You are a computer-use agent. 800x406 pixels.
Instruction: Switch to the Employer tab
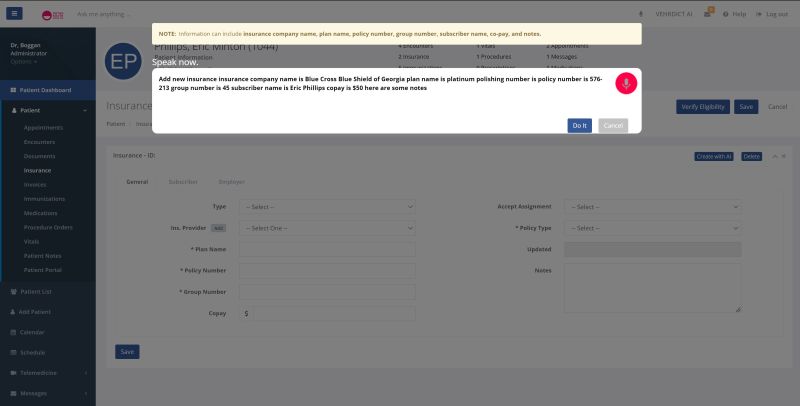tap(231, 182)
